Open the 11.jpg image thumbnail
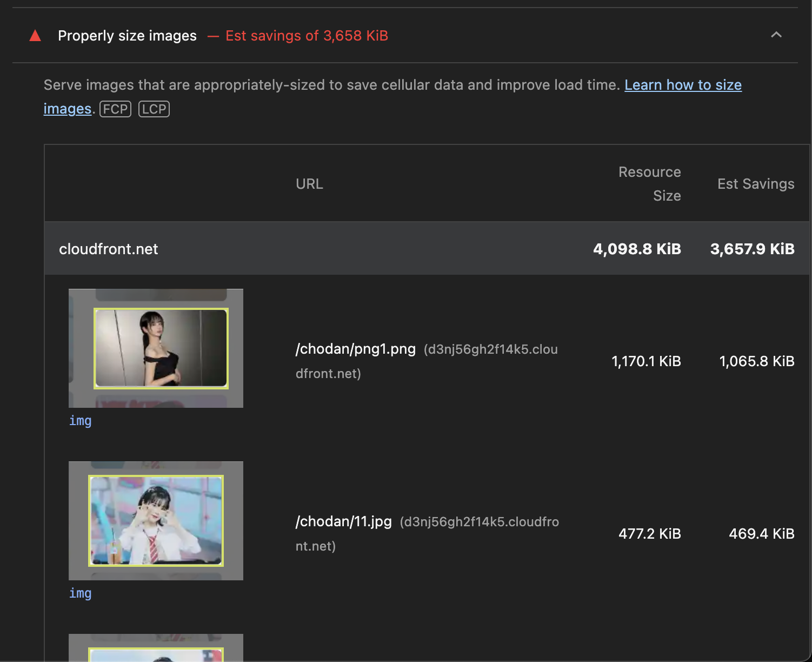The width and height of the screenshot is (812, 662). tap(156, 521)
